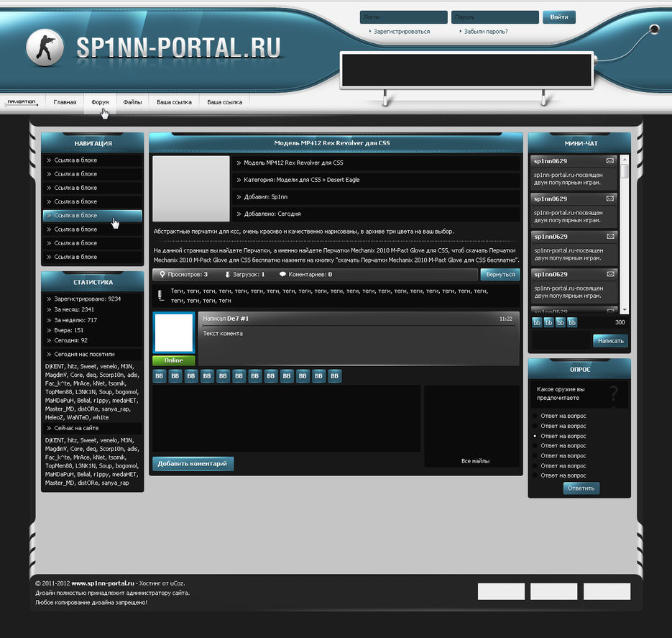The image size is (672, 638).
Task: Click the mini-chat scrollbar down arrow
Action: [625, 309]
